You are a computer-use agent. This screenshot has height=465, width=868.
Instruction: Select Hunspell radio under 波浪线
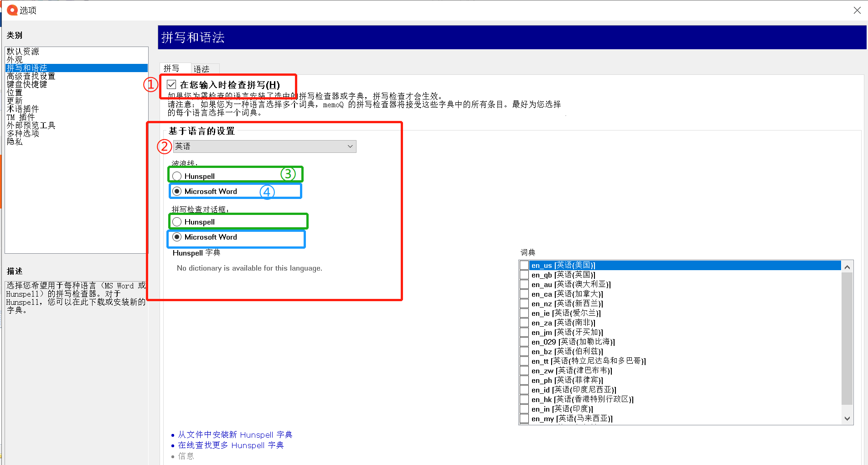pos(177,176)
